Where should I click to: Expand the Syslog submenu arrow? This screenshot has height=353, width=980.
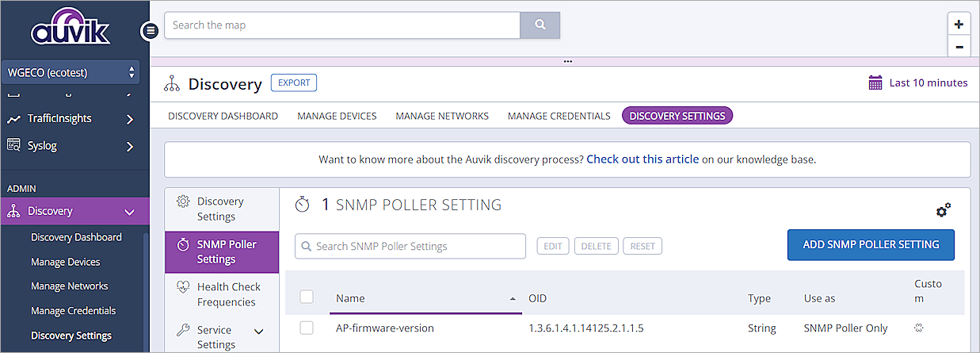[x=130, y=146]
